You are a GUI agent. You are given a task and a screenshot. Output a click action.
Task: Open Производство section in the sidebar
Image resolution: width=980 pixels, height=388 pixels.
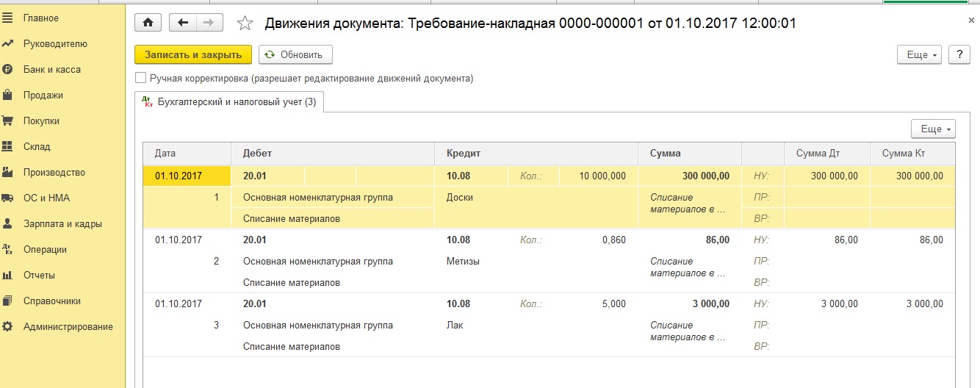54,172
